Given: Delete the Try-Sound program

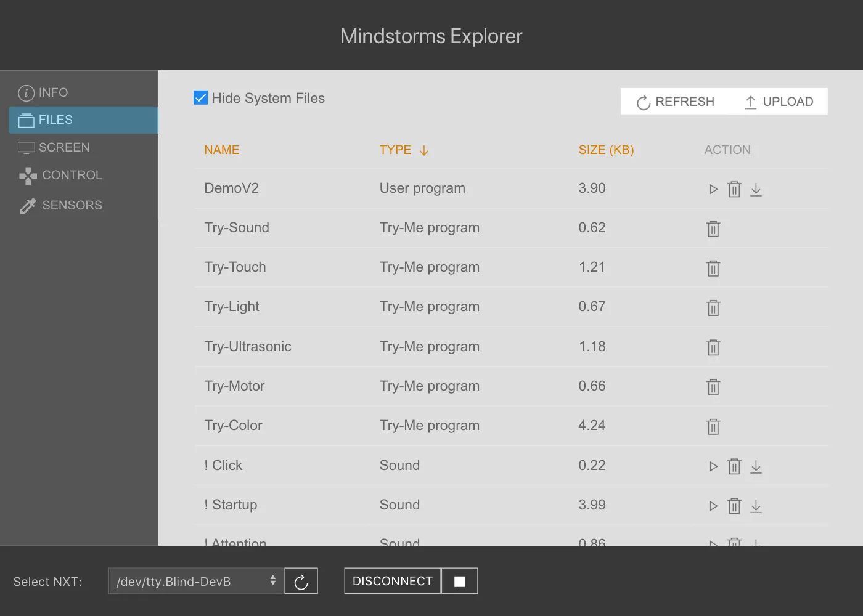Looking at the screenshot, I should pyautogui.click(x=713, y=229).
